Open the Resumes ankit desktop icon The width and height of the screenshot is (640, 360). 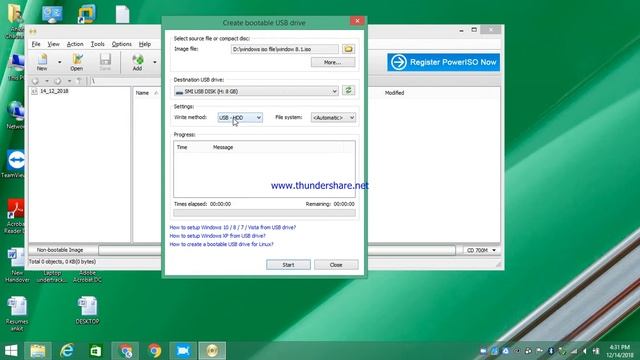[x=17, y=314]
